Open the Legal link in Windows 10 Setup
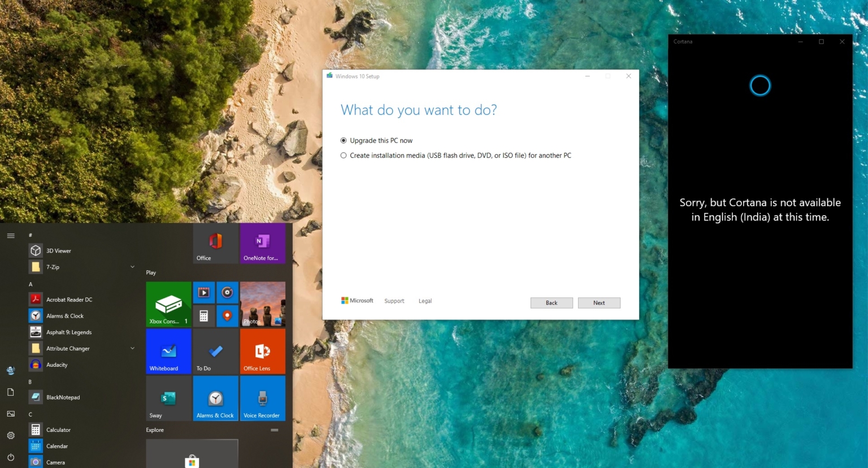 [425, 300]
